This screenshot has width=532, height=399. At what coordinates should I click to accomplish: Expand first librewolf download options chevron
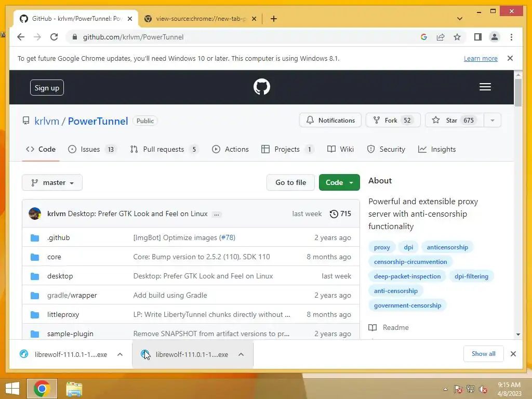(x=120, y=354)
